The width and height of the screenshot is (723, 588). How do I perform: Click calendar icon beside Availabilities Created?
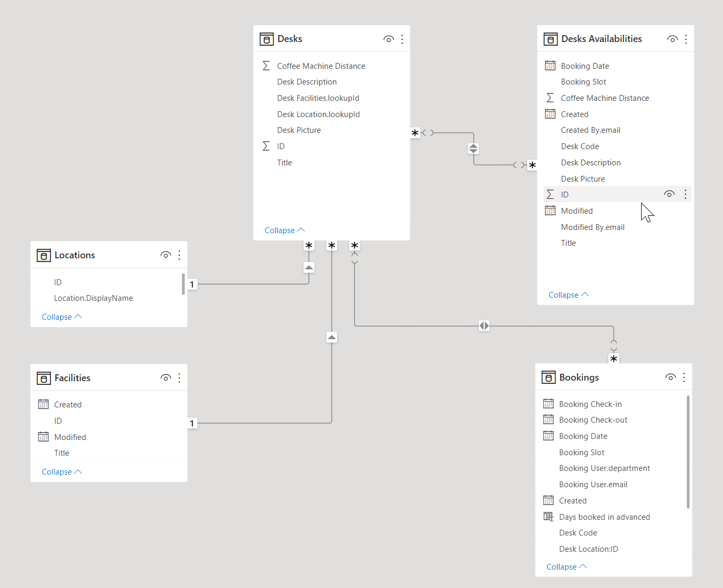(x=550, y=114)
